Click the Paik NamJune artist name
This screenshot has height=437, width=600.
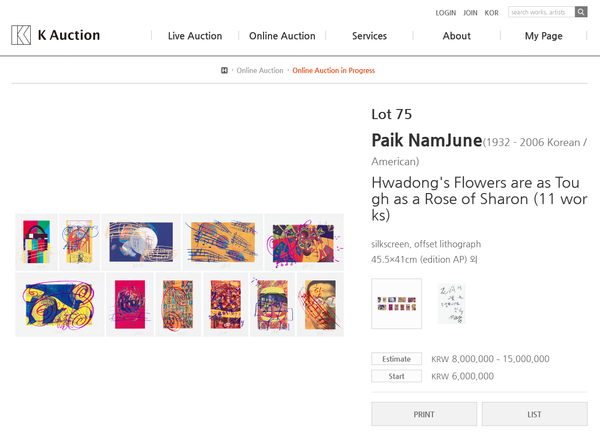click(x=426, y=140)
